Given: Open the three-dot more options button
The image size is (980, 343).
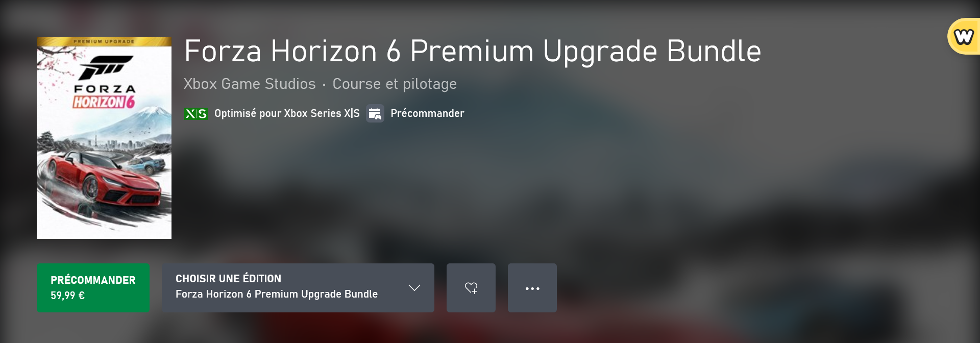Looking at the screenshot, I should (x=532, y=288).
